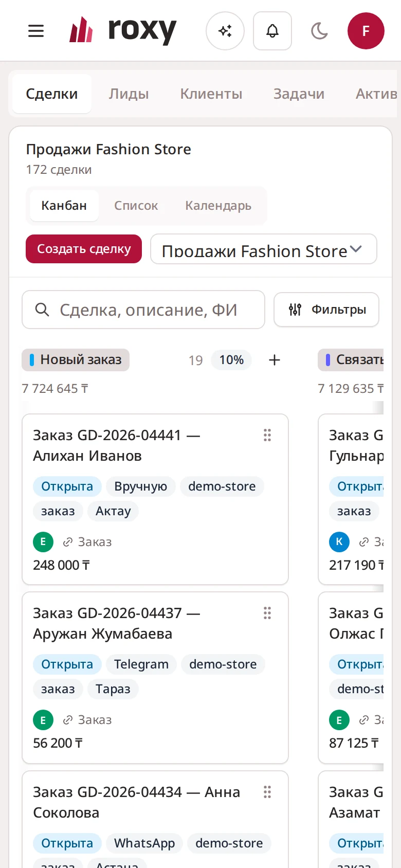This screenshot has height=868, width=401.
Task: Switch to the Клиенты tab
Action: pyautogui.click(x=211, y=94)
